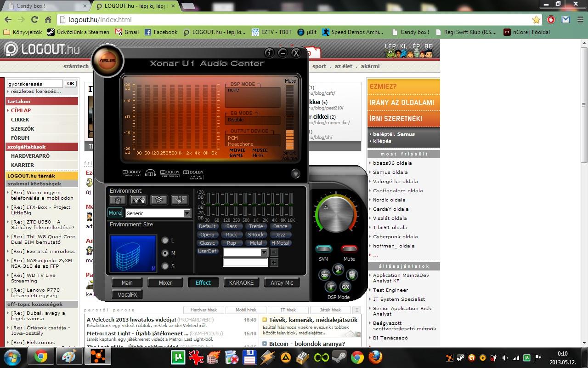The image size is (588, 368).
Task: Apply the H-Metal equalizer preset
Action: (280, 243)
